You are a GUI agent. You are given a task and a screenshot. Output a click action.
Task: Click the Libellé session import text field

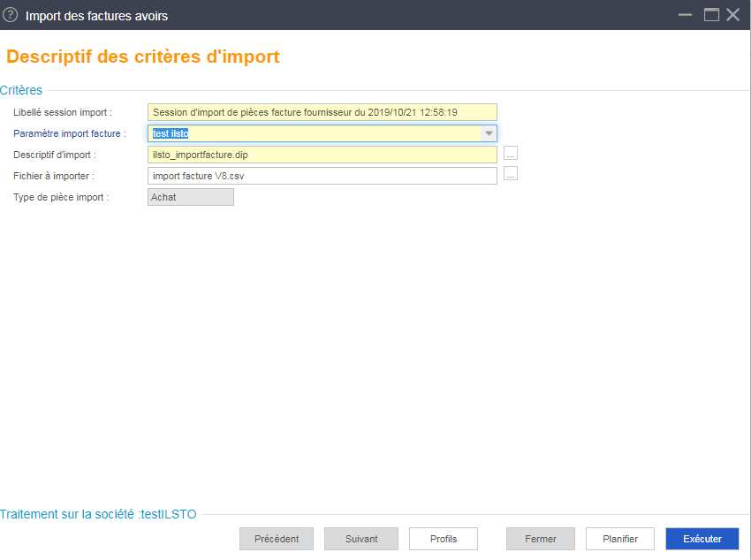coord(322,112)
